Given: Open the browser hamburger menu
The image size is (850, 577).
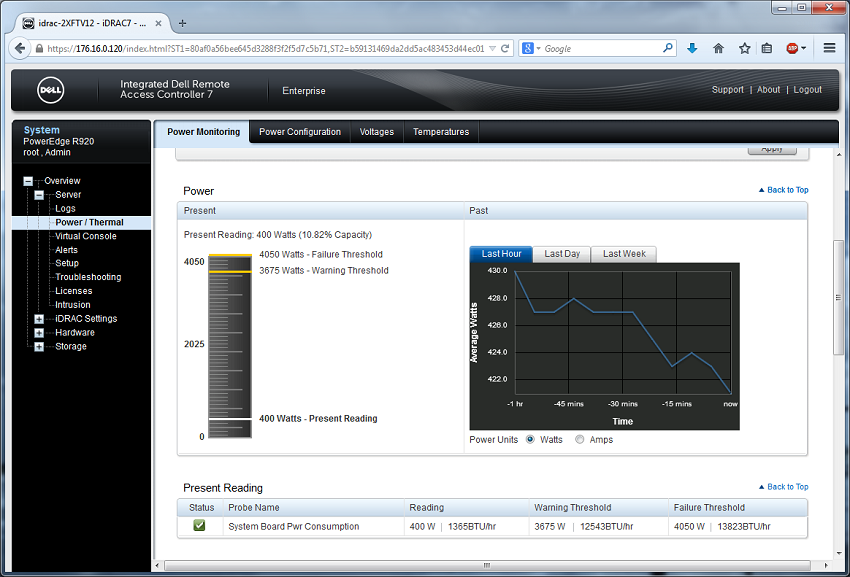Looking at the screenshot, I should [x=829, y=48].
